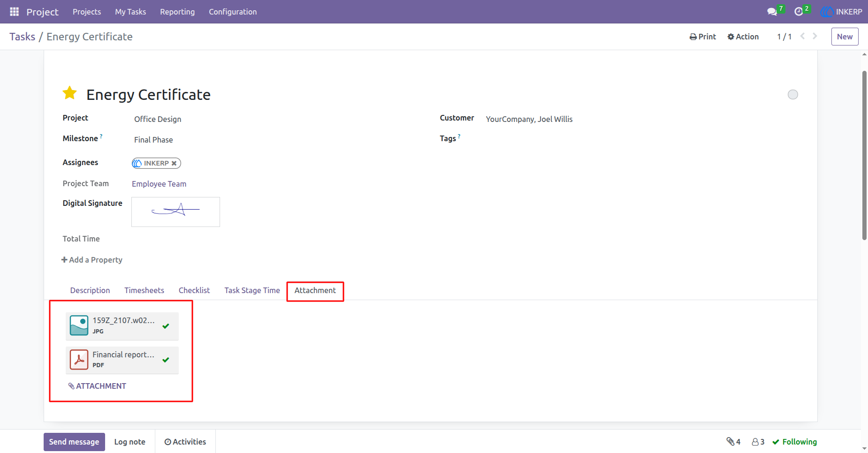Switch to the Timesheets tab
Image resolution: width=868 pixels, height=453 pixels.
pyautogui.click(x=144, y=290)
